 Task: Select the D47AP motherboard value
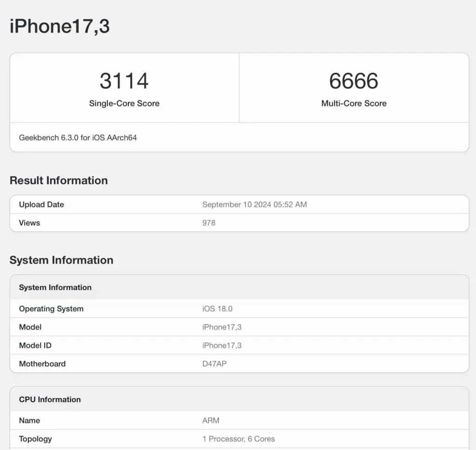(214, 364)
